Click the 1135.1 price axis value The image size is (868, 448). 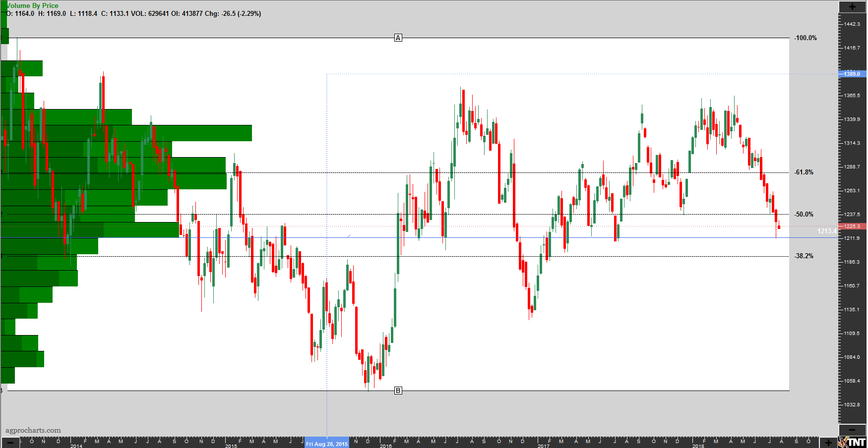click(x=852, y=310)
